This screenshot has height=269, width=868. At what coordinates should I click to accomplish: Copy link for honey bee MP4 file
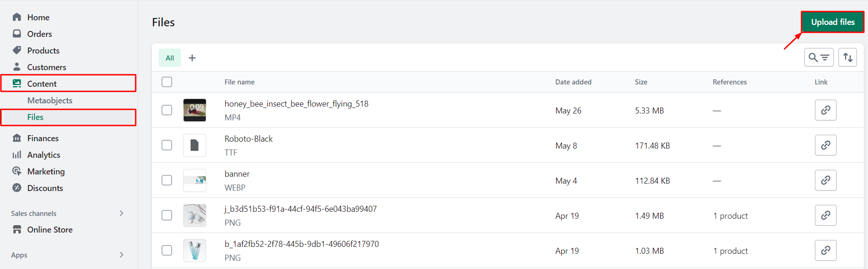tap(826, 110)
